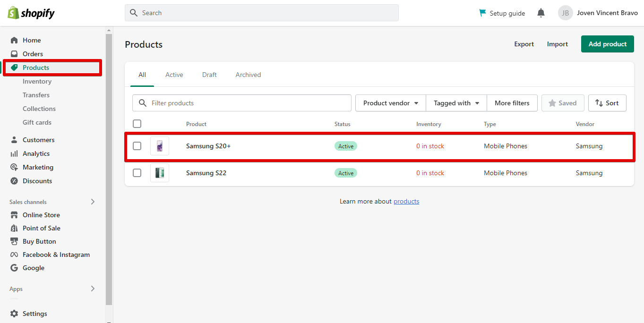Click the Facebook & Instagram meta icon
The height and width of the screenshot is (323, 644).
[x=14, y=255]
